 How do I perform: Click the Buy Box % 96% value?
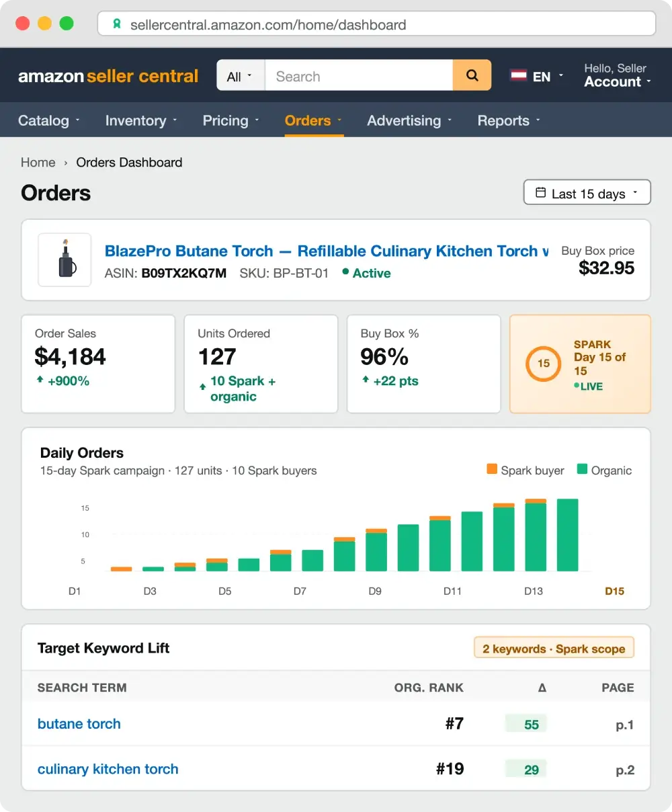384,356
